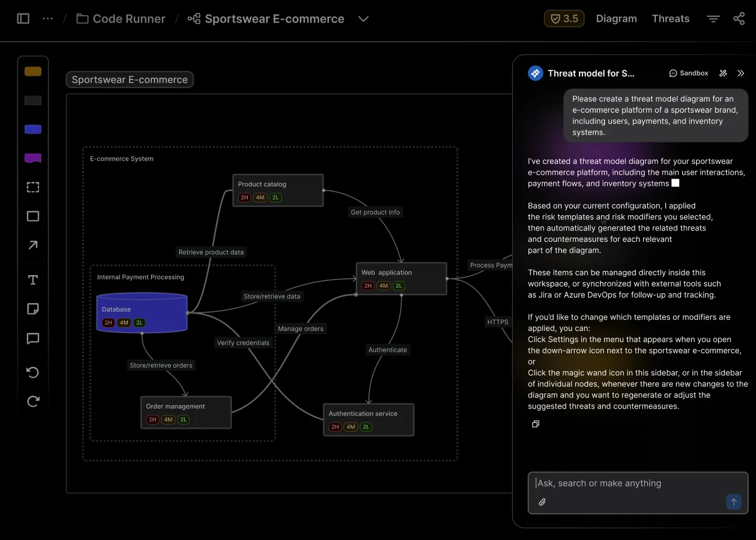
Task: Switch to the Threats tab
Action: pos(670,19)
